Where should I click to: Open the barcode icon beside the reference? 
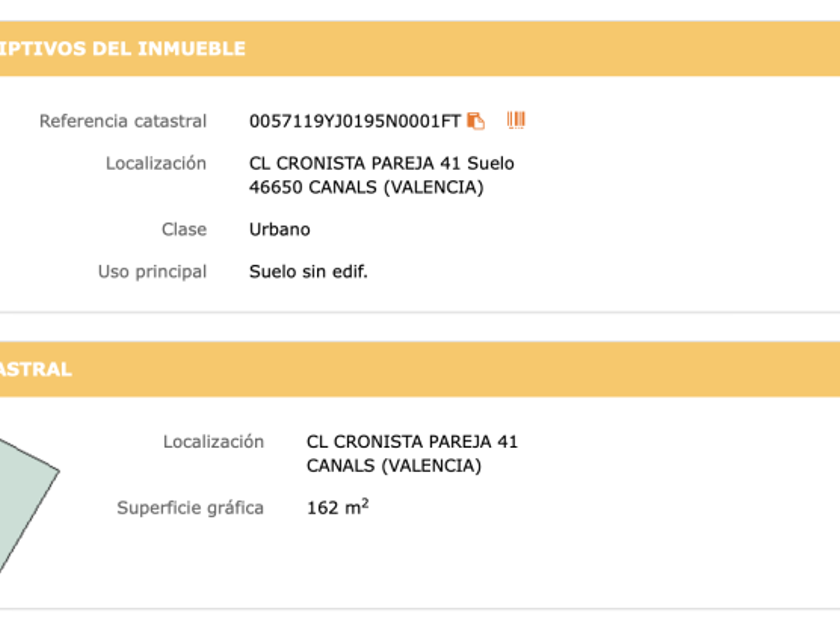pos(516,121)
